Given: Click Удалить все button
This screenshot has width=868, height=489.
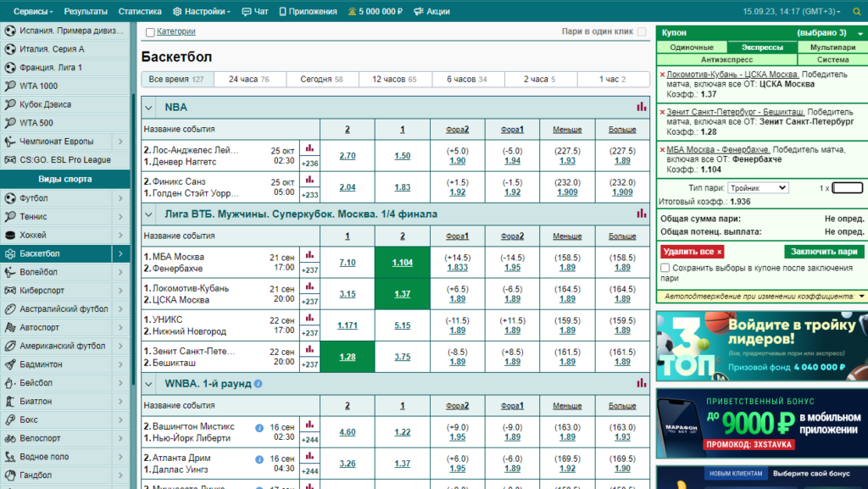Looking at the screenshot, I should point(692,252).
